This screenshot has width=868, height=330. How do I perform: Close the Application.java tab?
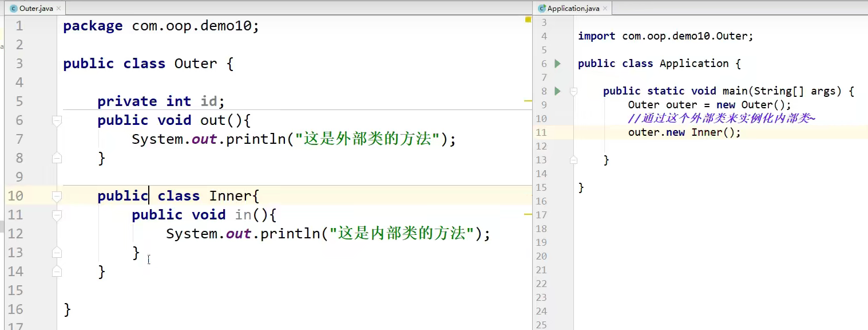pos(605,9)
